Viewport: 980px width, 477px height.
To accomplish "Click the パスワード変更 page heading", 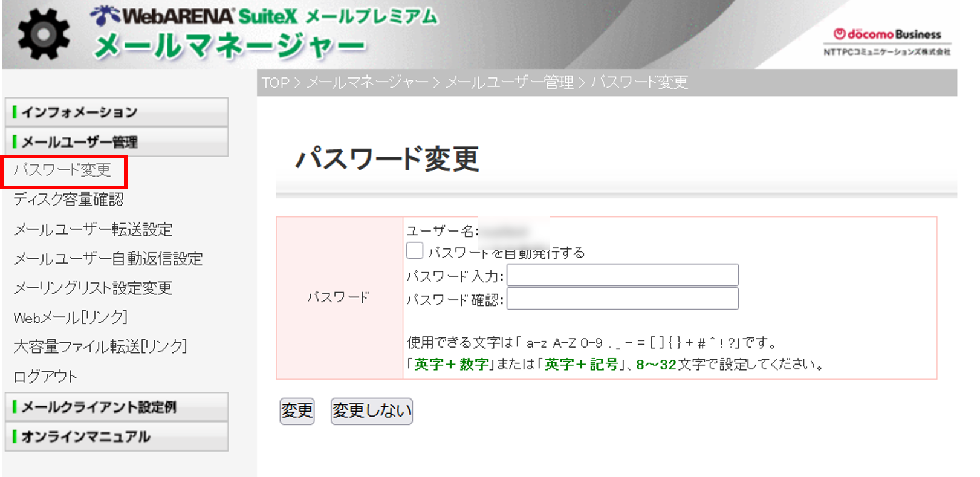I will pos(387,159).
